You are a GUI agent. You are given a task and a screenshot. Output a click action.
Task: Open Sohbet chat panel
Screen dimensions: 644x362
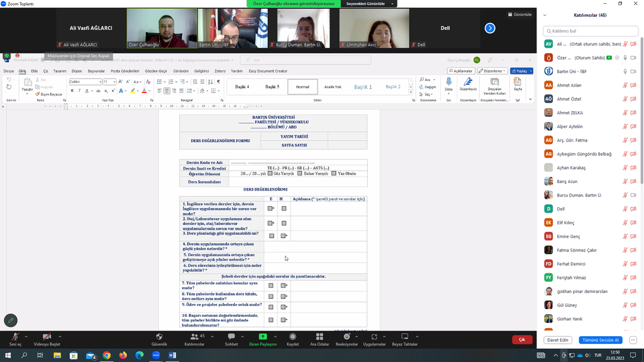point(231,337)
